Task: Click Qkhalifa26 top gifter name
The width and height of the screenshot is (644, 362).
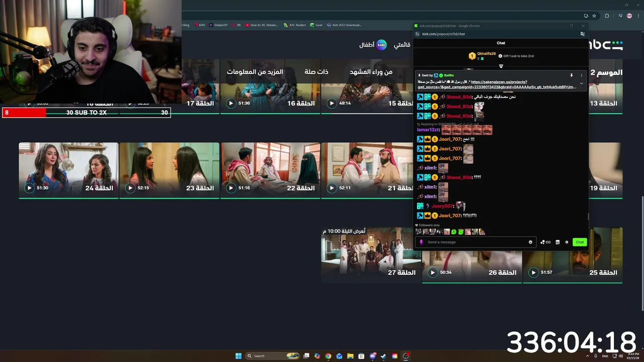Action: pos(487,54)
